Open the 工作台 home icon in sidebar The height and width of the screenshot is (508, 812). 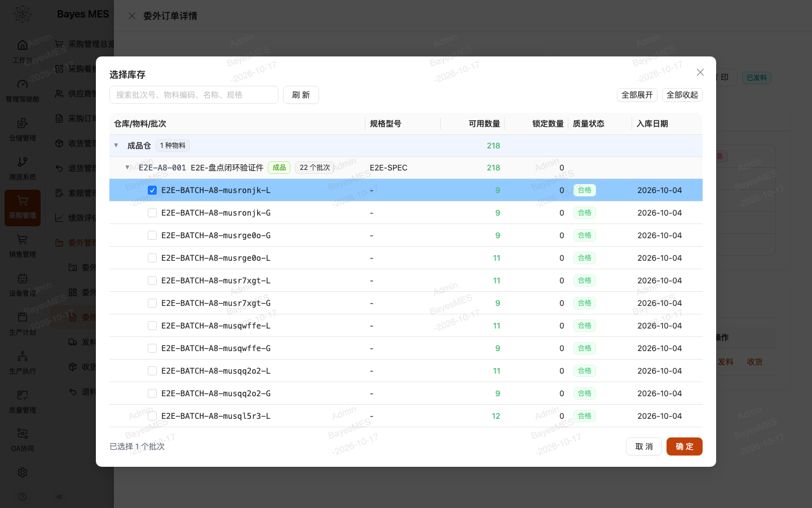tap(23, 45)
